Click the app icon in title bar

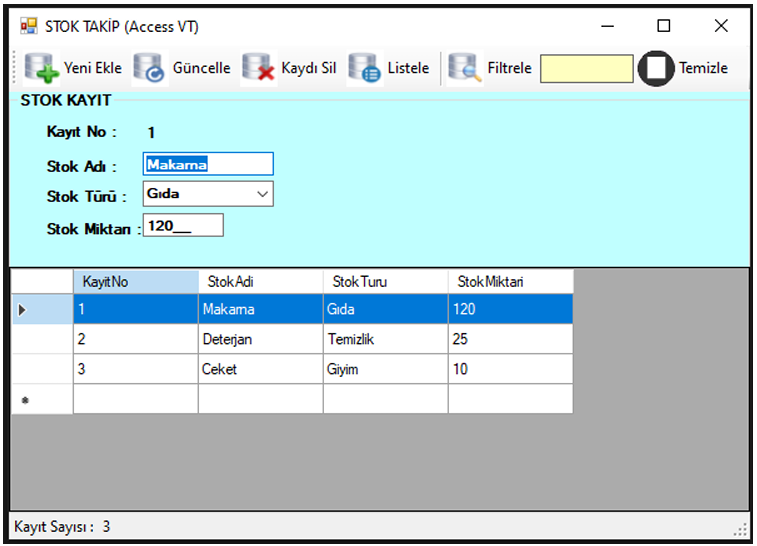[28, 26]
